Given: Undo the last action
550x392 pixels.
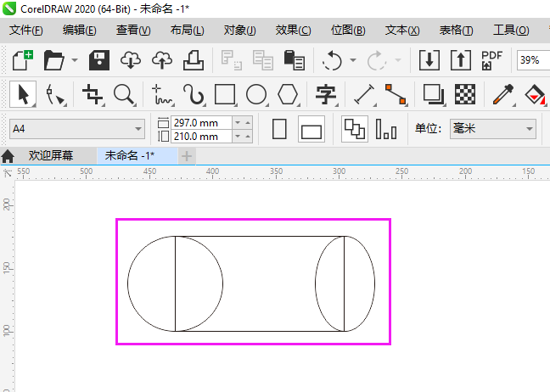Looking at the screenshot, I should (332, 60).
